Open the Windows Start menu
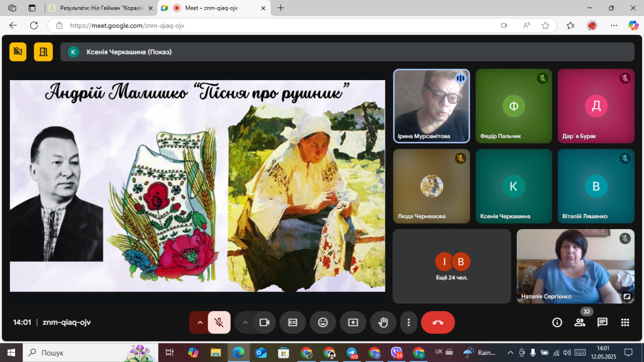 pos(11,352)
